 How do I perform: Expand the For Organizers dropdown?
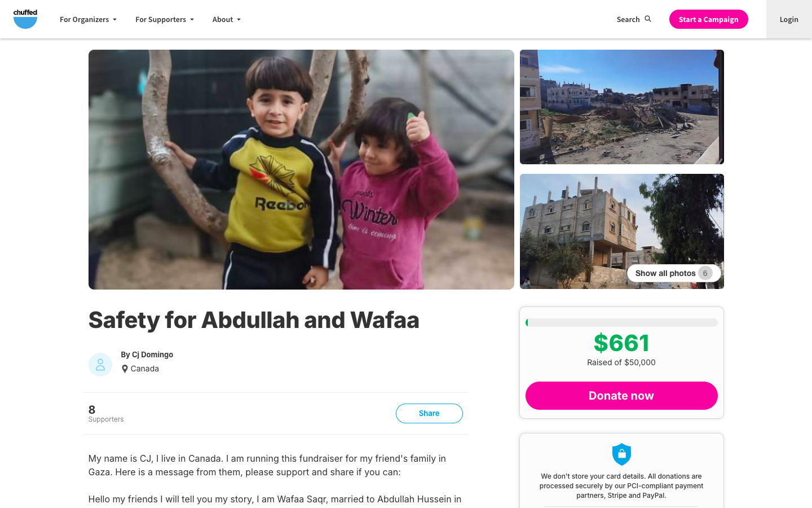(88, 19)
